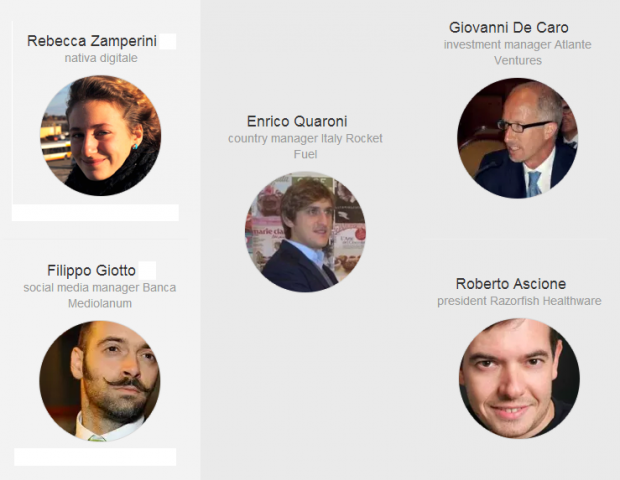Open the Roberto Ascione name link

pos(510,284)
